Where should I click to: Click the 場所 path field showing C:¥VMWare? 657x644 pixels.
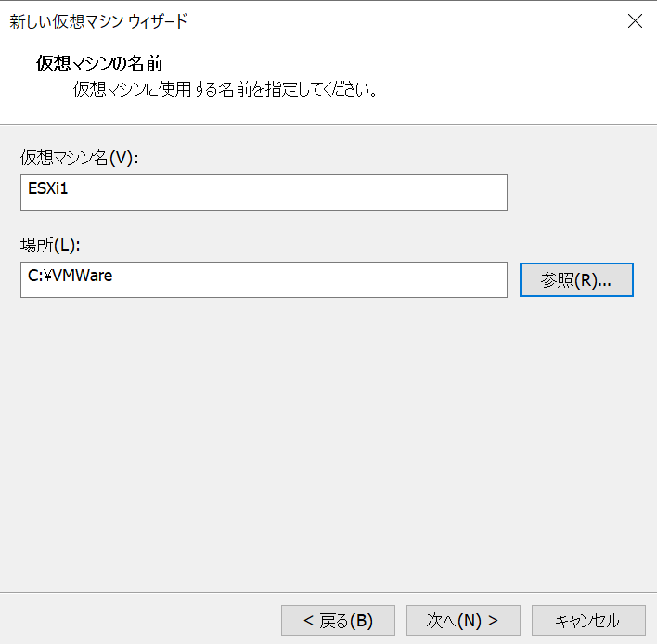click(x=264, y=279)
